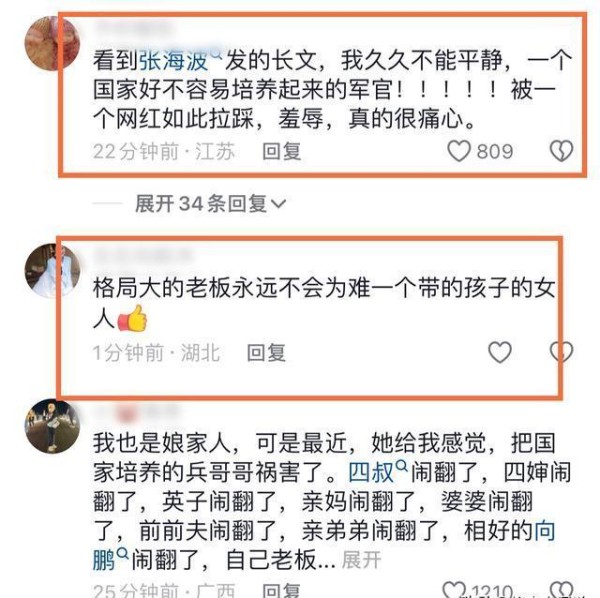Open first commenter's avatar profile
The image size is (600, 598).
(52, 43)
